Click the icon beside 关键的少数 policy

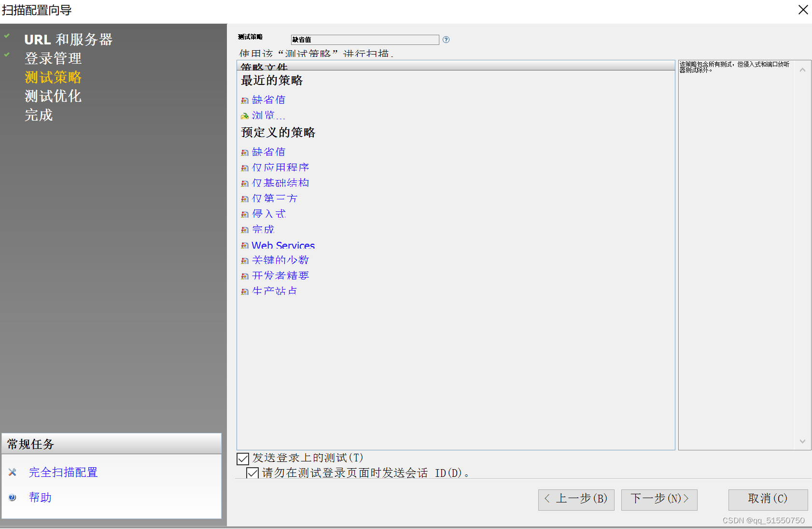tap(245, 261)
